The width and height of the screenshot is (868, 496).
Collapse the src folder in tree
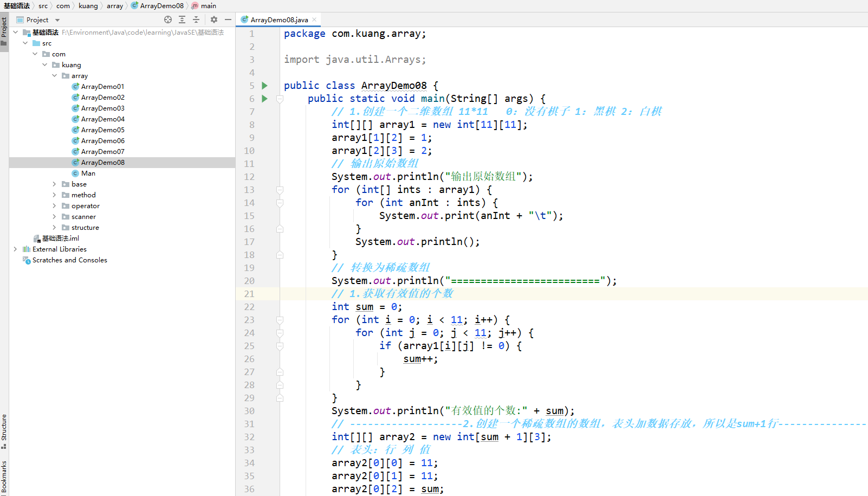(25, 43)
